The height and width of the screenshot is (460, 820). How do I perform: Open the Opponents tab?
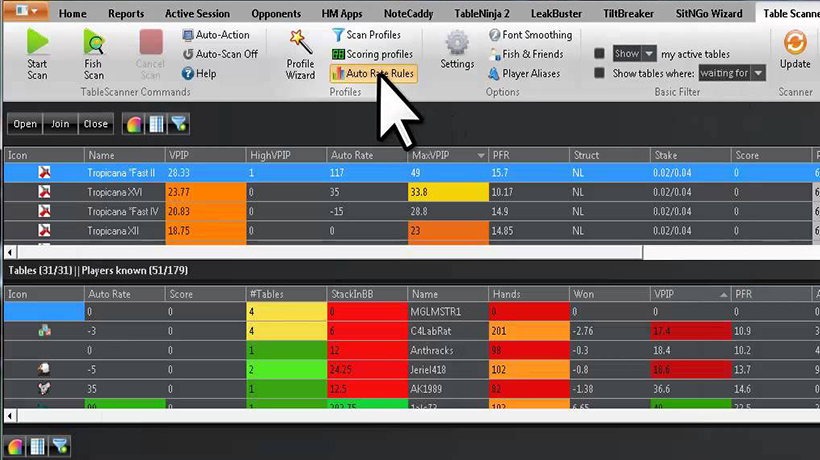tap(276, 14)
